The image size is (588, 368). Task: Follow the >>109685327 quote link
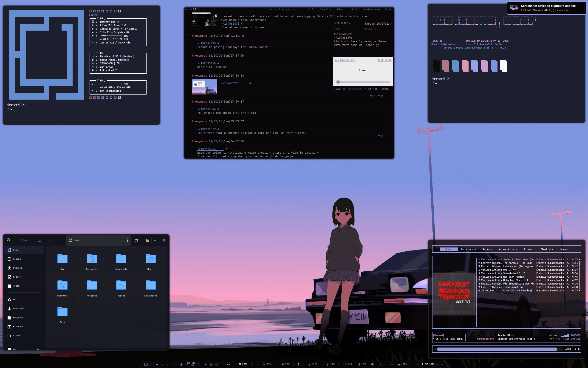click(x=206, y=129)
